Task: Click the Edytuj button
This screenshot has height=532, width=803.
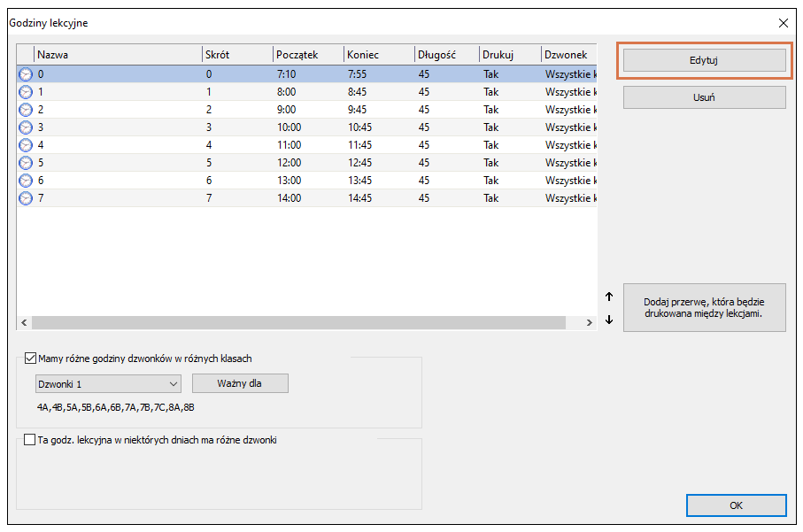Action: [x=704, y=60]
